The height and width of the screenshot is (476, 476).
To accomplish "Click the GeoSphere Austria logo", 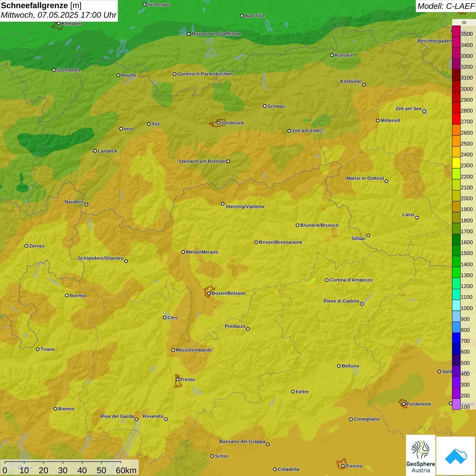I will tap(421, 455).
